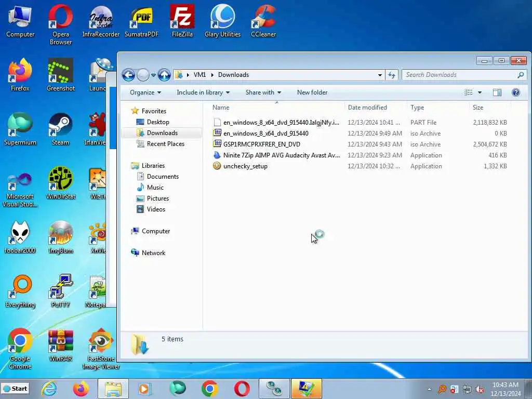Select the WinDirStat desktop icon
532x399 pixels.
pyautogui.click(x=60, y=183)
